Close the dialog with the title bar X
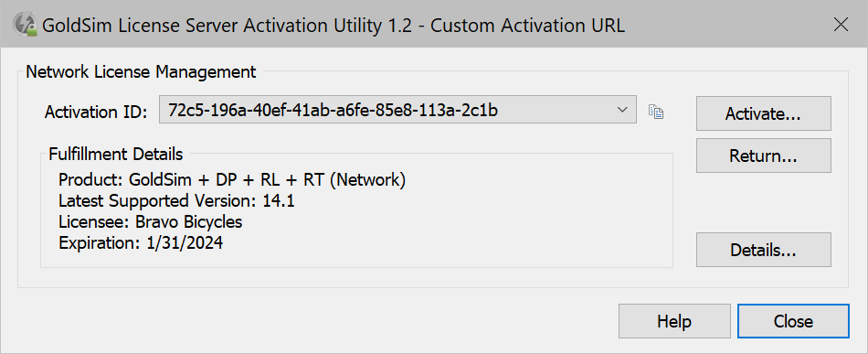Screen dimensions: 868x354 point(841,25)
